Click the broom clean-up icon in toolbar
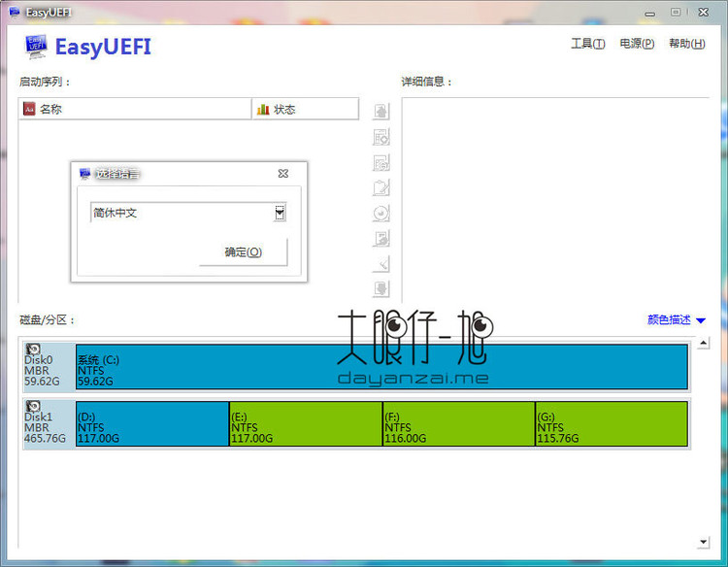The image size is (728, 567). 381,264
